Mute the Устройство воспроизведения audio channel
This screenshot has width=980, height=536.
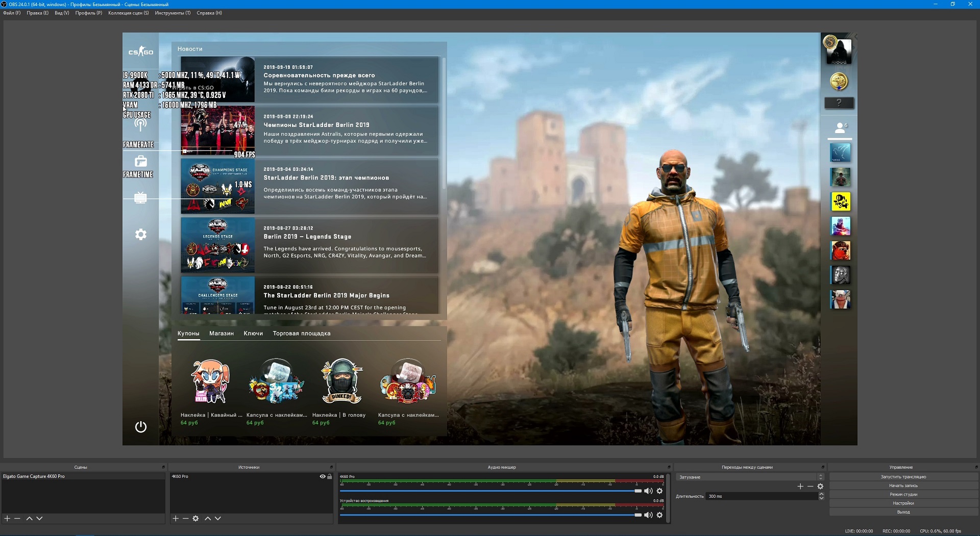point(648,515)
